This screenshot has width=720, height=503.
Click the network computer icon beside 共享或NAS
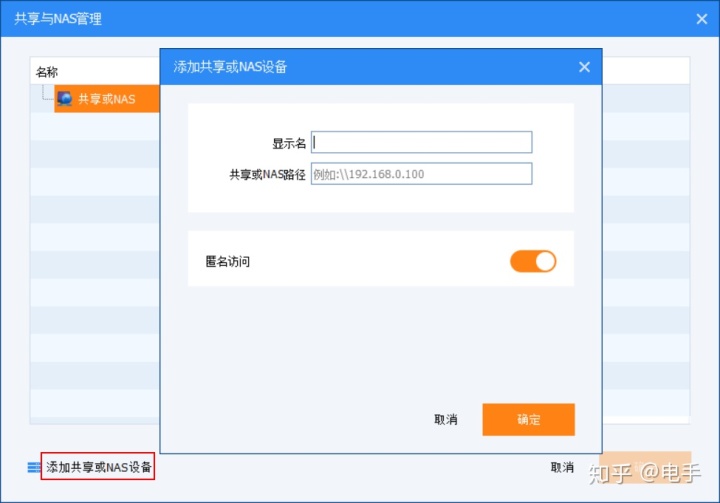[x=65, y=99]
